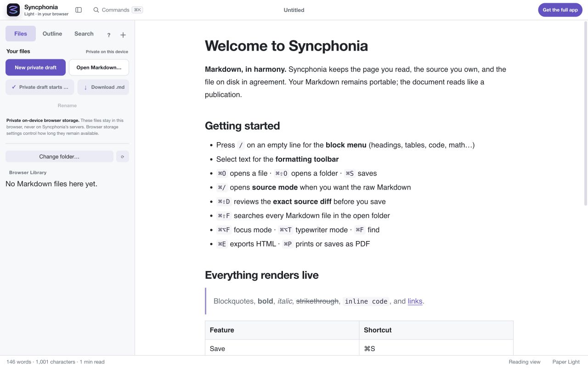The height and width of the screenshot is (368, 588).
Task: Click the Everything renders live heading
Action: click(x=261, y=275)
